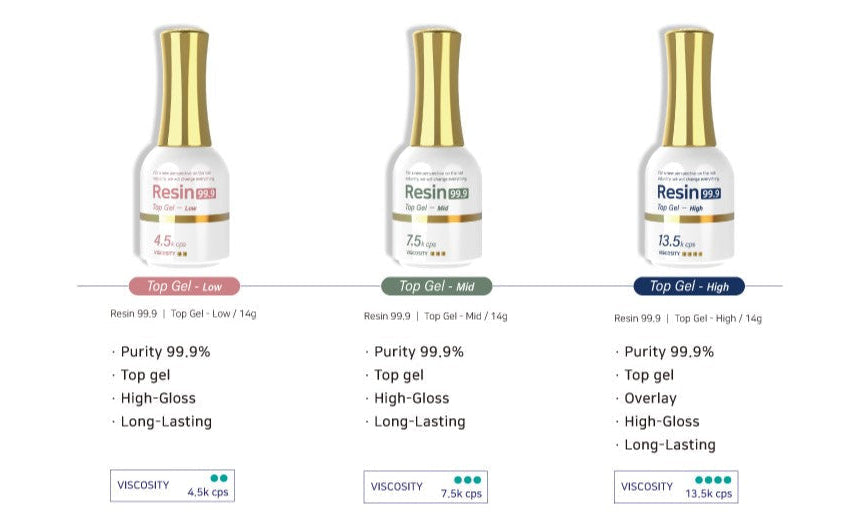Click 'Resin 99.9 | Top Gel - Low / 14g' text
Image resolution: width=859 pixels, height=529 pixels.
tap(183, 314)
